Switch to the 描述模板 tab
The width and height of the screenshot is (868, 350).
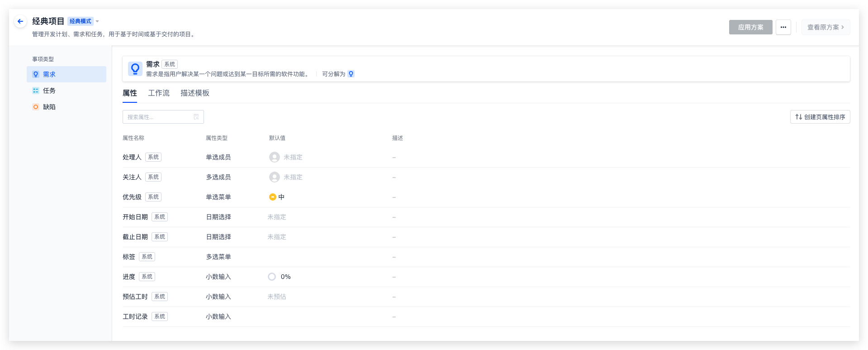[195, 93]
